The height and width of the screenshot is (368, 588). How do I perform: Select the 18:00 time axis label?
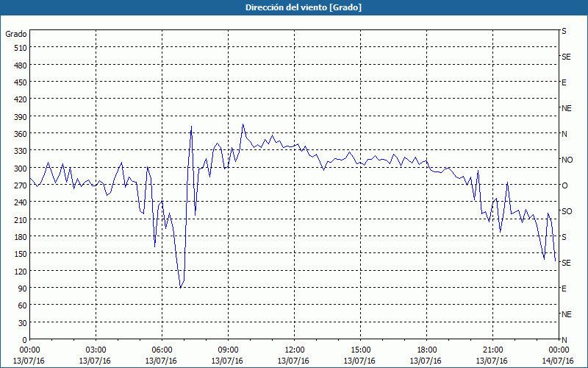tap(426, 350)
